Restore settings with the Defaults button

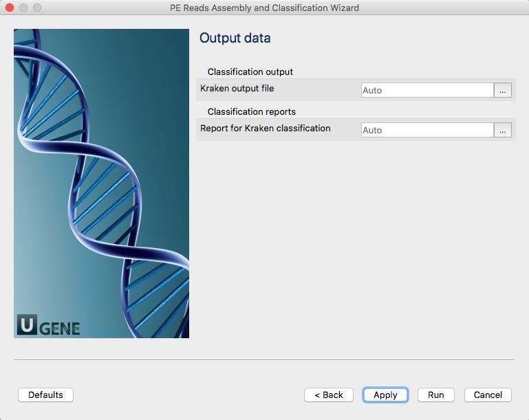tap(45, 395)
